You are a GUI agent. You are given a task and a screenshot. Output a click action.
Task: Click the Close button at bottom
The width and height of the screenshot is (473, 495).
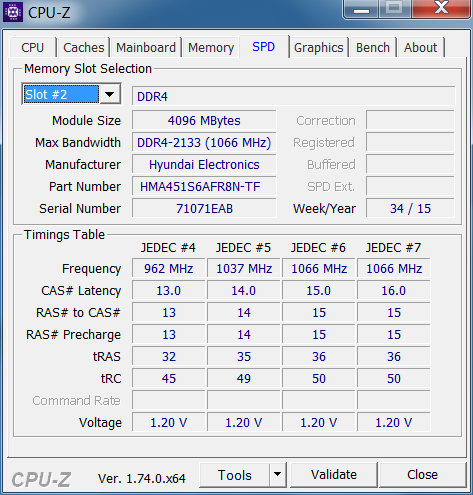pos(422,475)
